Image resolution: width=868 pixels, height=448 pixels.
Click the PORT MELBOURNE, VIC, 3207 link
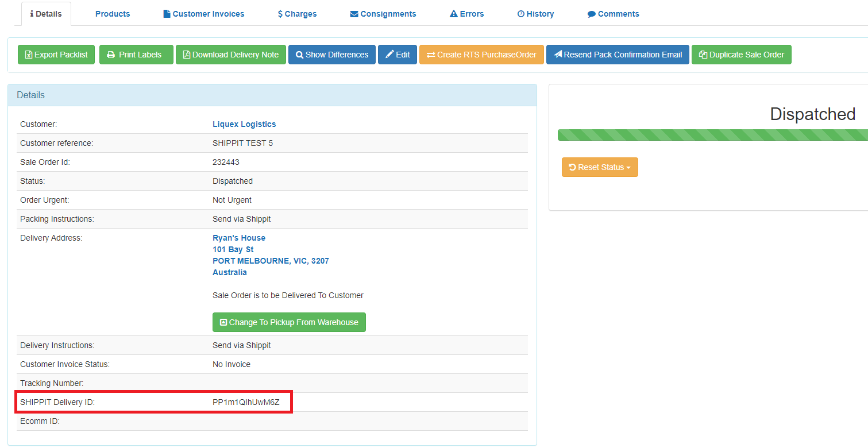coord(271,261)
